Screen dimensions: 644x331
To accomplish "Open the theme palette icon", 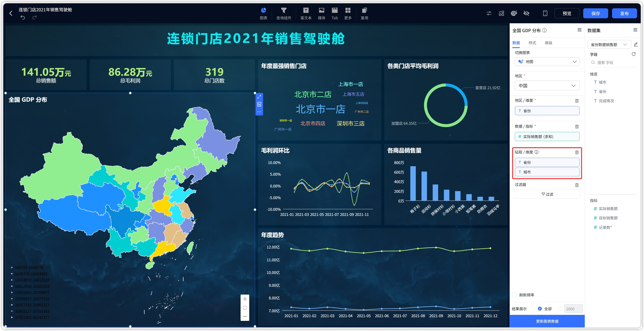I will click(x=514, y=13).
